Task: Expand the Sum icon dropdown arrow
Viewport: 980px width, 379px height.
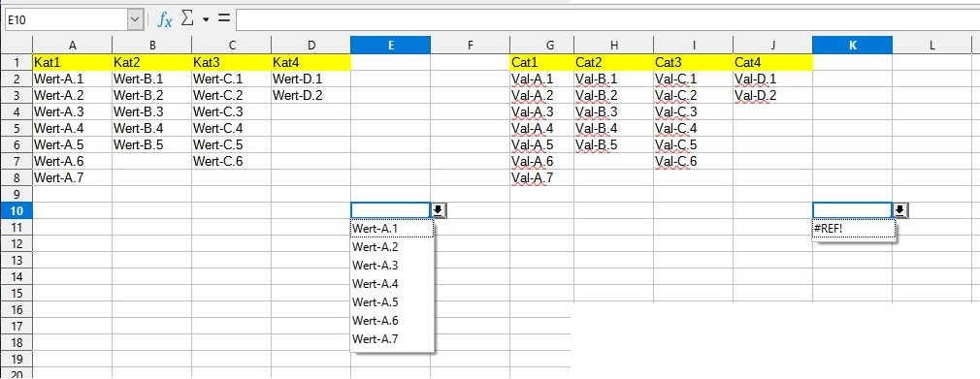Action: pyautogui.click(x=205, y=20)
